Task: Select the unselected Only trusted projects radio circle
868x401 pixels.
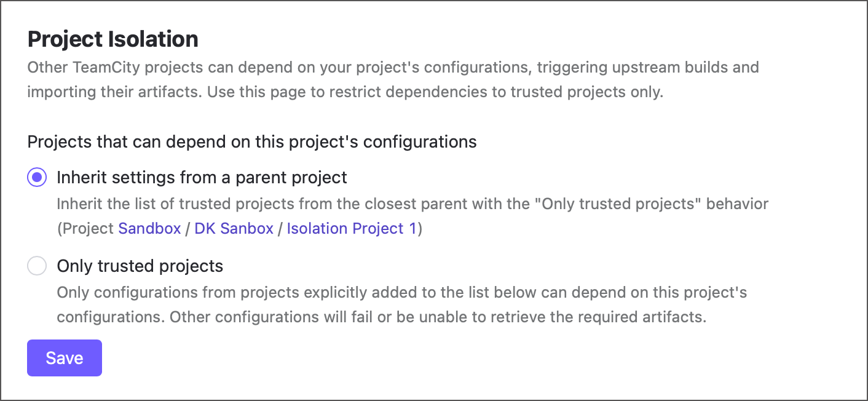Action: coord(37,266)
